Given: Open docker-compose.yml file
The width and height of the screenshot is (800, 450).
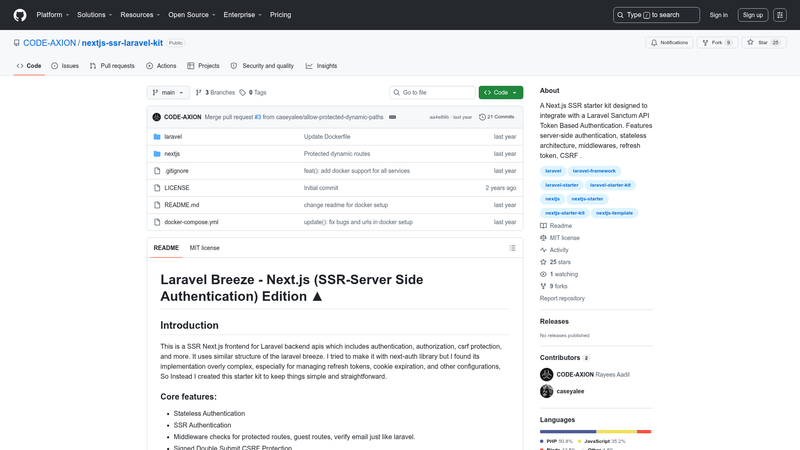Looking at the screenshot, I should pos(191,222).
